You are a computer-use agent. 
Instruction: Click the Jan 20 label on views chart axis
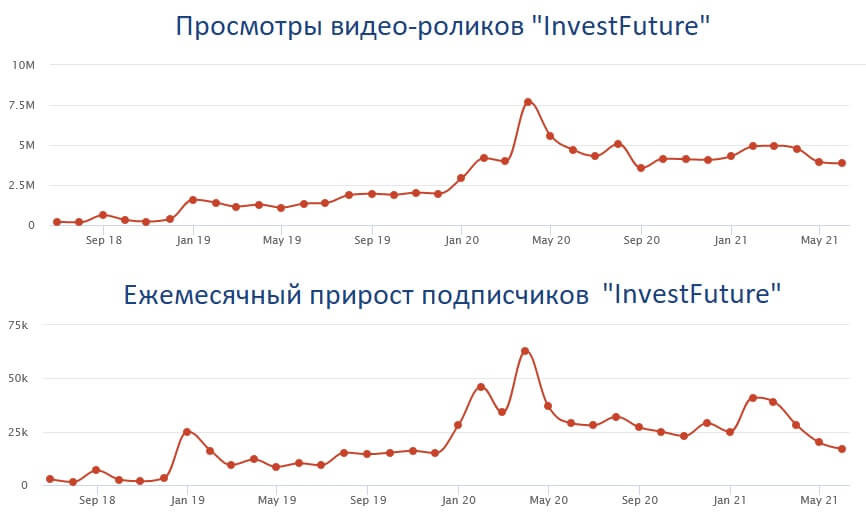(462, 240)
